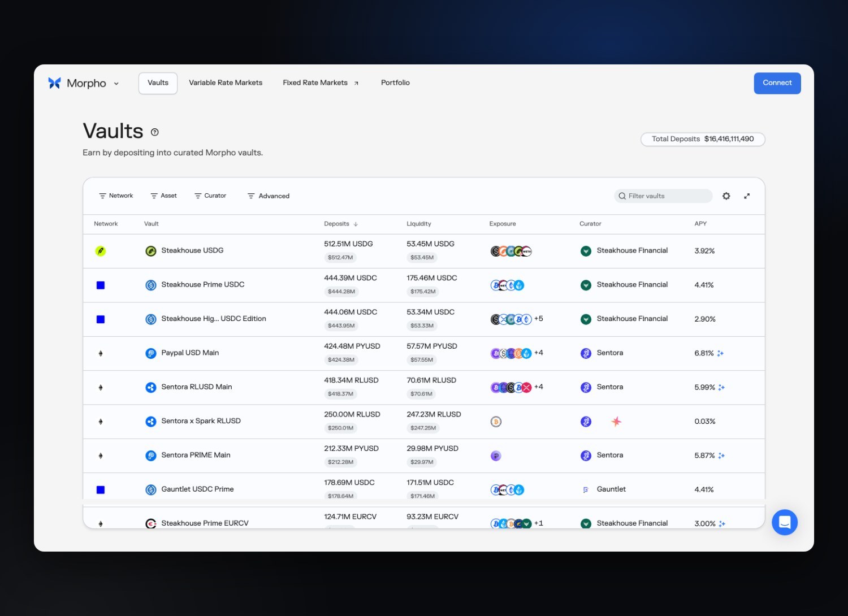Click the Gauntlet curator icon

point(586,490)
